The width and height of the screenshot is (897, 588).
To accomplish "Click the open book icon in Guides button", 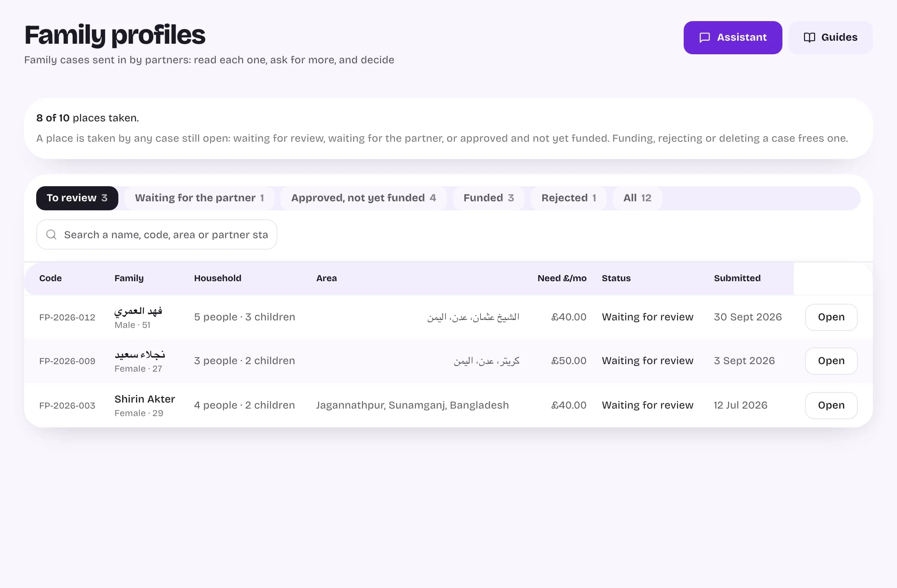I will point(809,38).
